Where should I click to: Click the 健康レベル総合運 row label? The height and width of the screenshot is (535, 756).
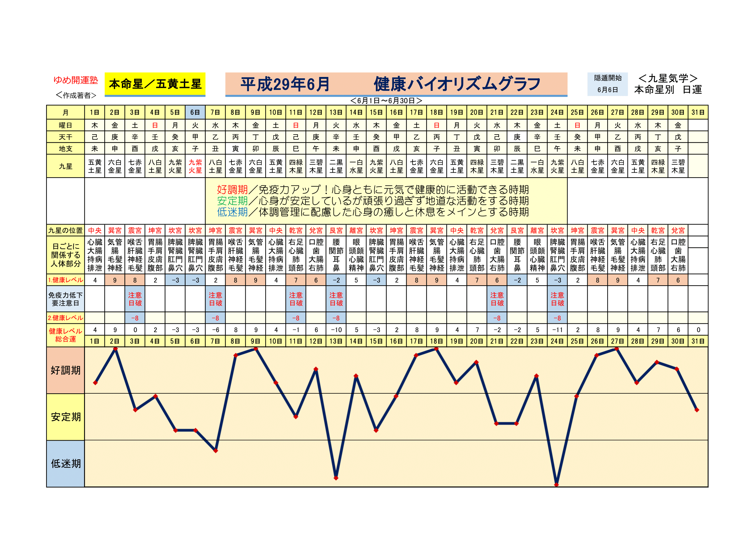(66, 335)
